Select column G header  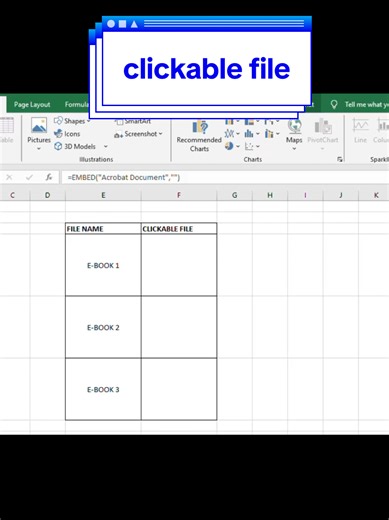[235, 195]
